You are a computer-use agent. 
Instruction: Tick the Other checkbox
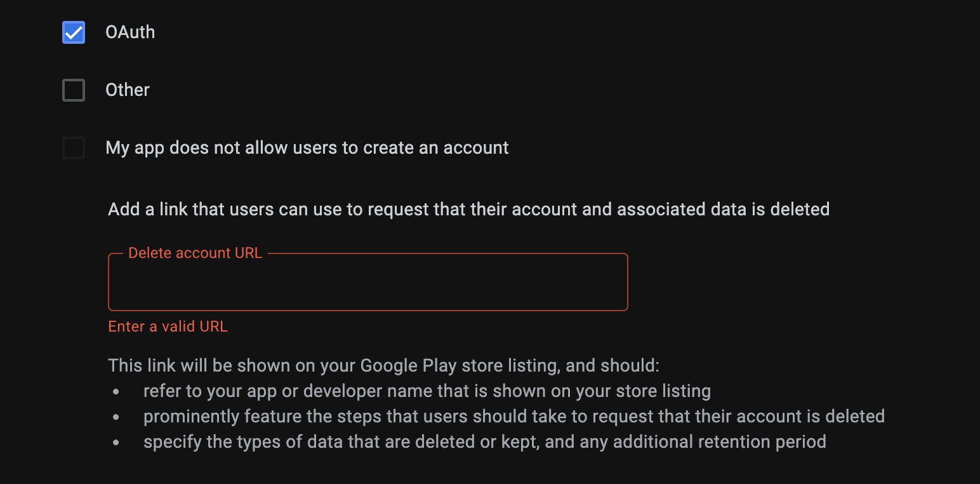(74, 90)
